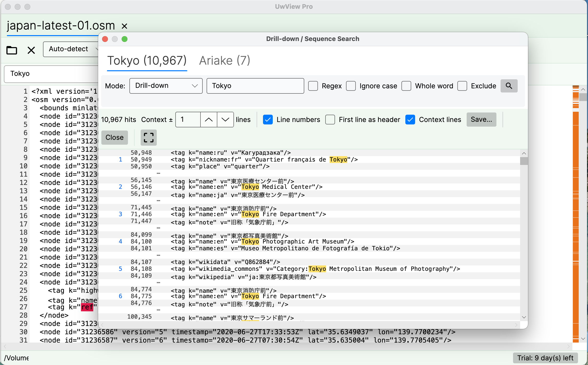This screenshot has height=365, width=588.
Task: Click the results list scroll-down arrow
Action: [524, 317]
